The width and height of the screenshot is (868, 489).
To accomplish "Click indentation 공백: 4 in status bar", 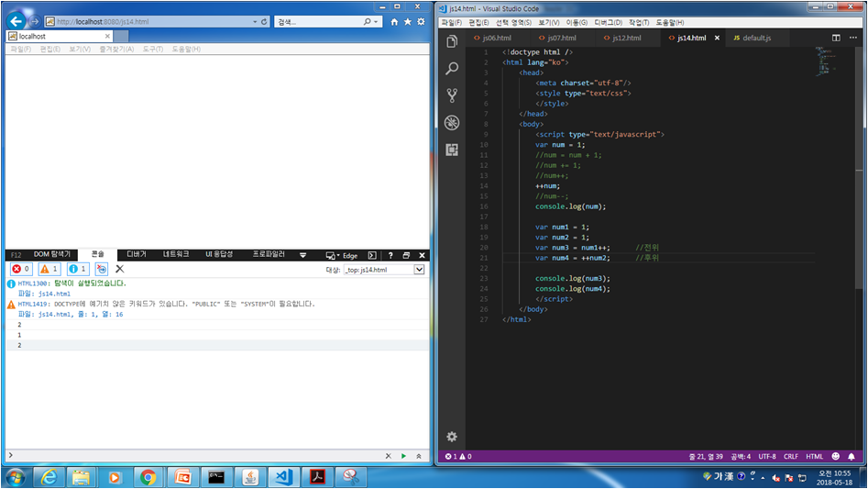I will (x=740, y=456).
